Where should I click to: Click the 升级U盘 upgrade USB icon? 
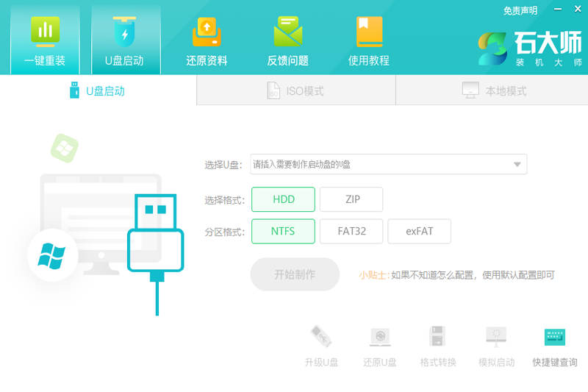click(321, 338)
